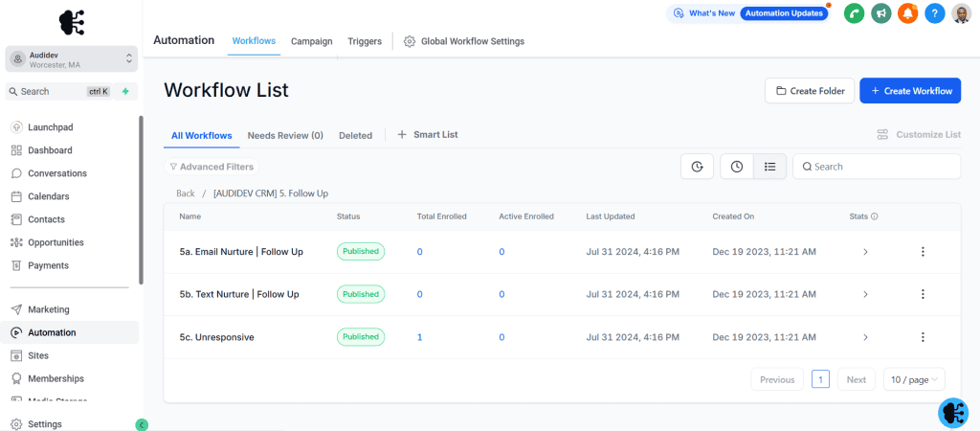The width and height of the screenshot is (980, 431).
Task: Focus the workflow Search field
Action: click(x=877, y=167)
